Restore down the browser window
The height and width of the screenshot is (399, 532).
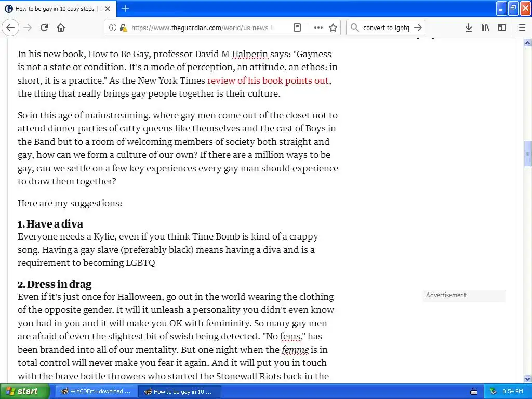pyautogui.click(x=513, y=8)
